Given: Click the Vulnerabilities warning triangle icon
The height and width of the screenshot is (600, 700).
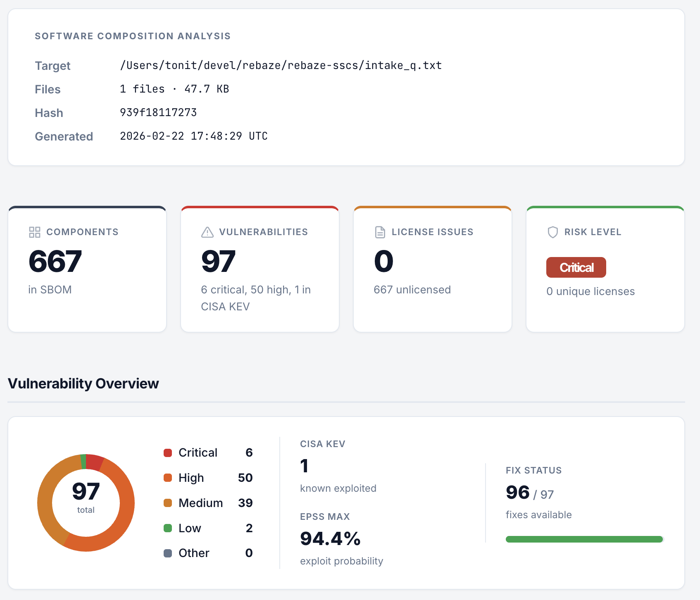Looking at the screenshot, I should (207, 232).
